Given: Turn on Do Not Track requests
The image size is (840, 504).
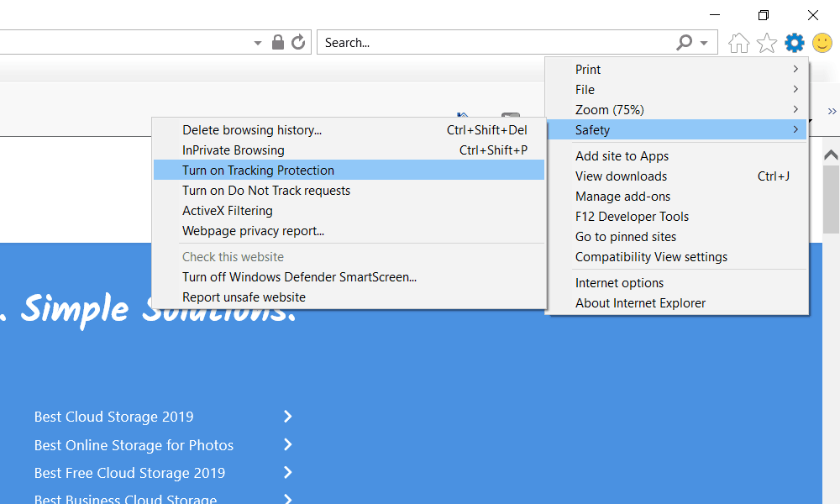Looking at the screenshot, I should point(349,191).
